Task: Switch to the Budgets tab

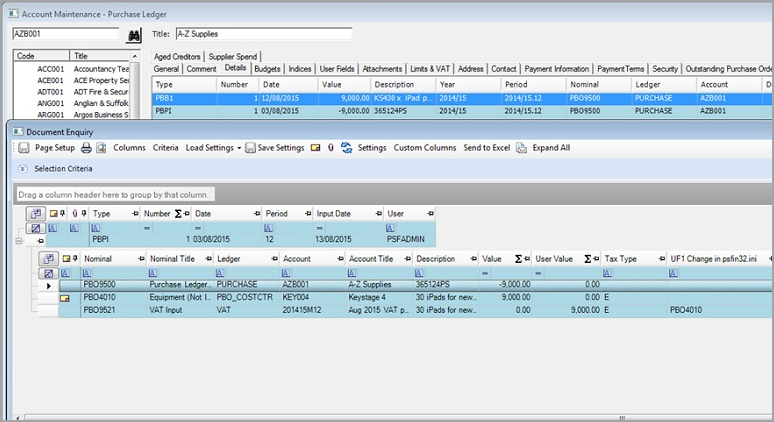Action: (267, 69)
